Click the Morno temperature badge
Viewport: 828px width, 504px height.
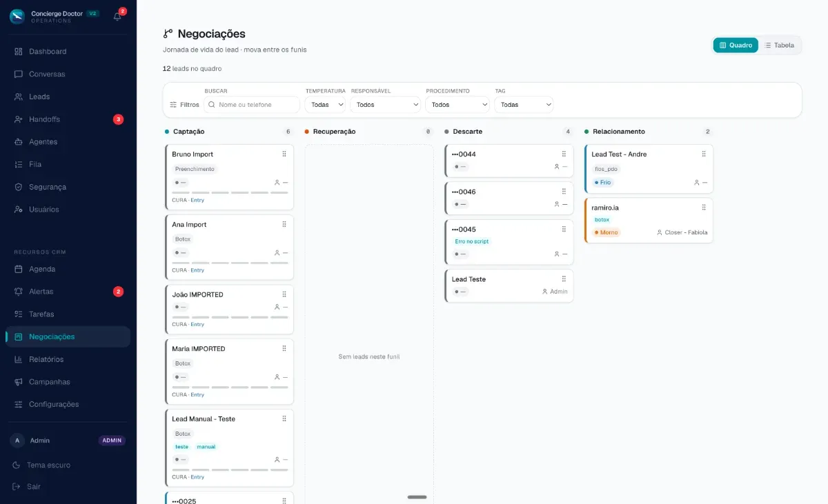(607, 232)
